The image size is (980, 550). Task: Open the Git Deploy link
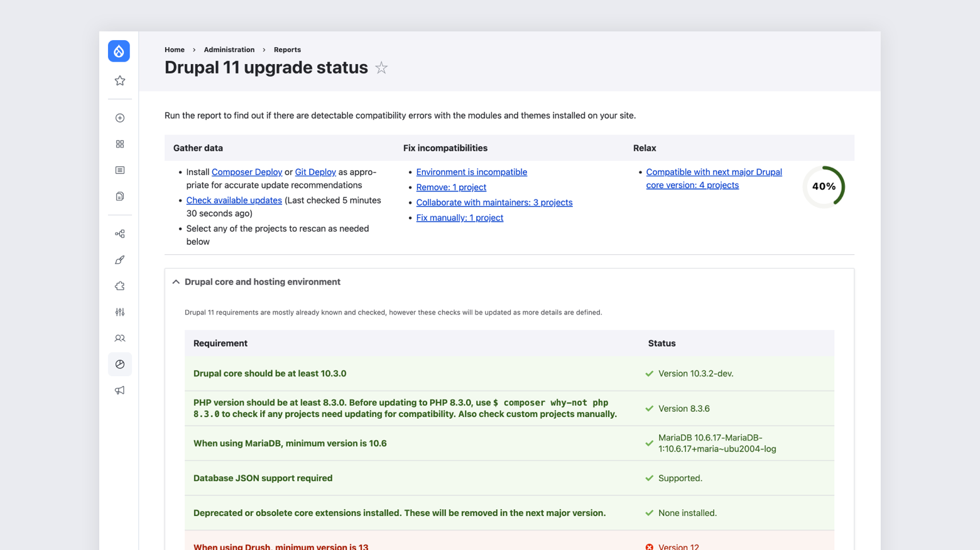coord(315,172)
